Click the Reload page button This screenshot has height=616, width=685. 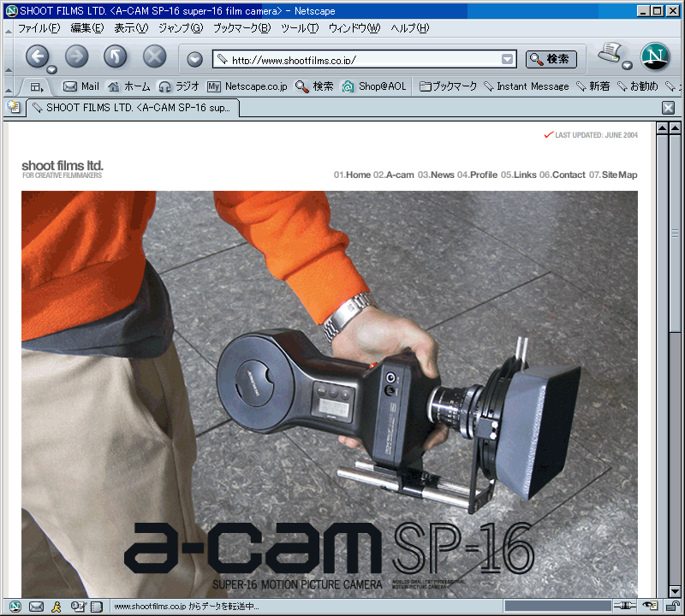[115, 56]
